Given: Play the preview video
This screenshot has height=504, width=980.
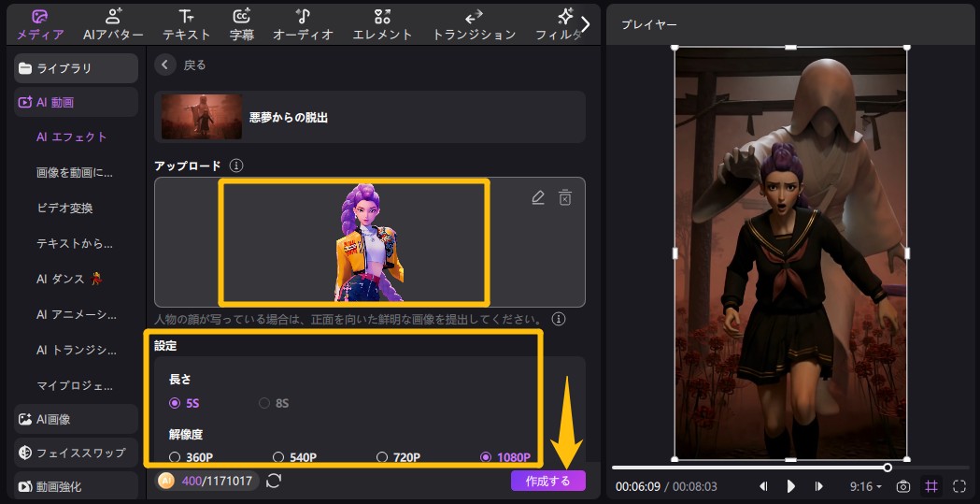Looking at the screenshot, I should point(791,486).
